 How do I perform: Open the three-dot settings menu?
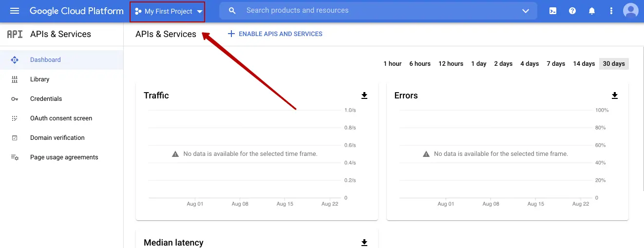coord(611,11)
